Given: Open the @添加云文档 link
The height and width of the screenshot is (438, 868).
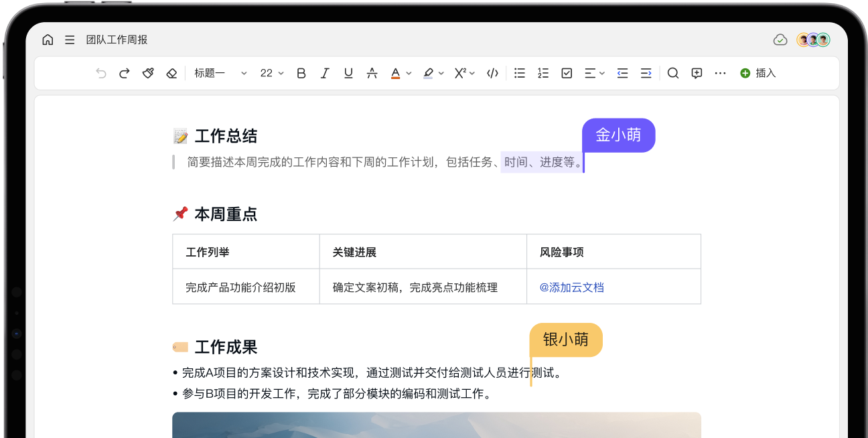Looking at the screenshot, I should click(x=572, y=287).
